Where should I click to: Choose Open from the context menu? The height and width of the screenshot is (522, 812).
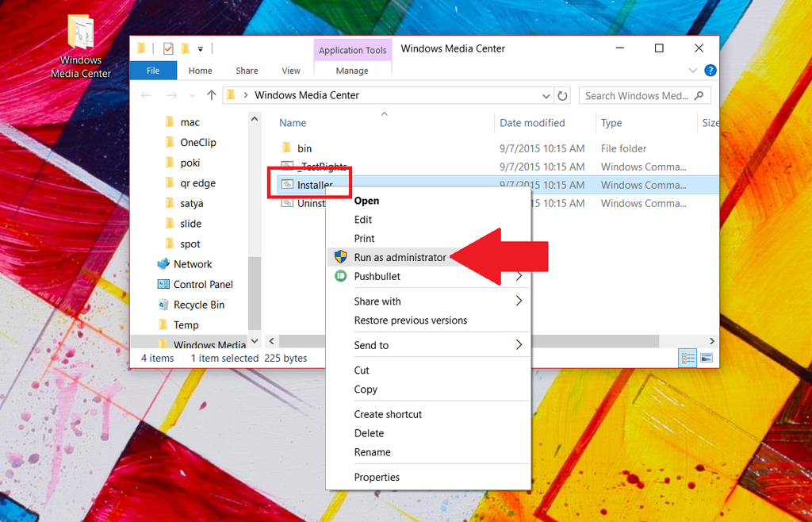pos(366,200)
